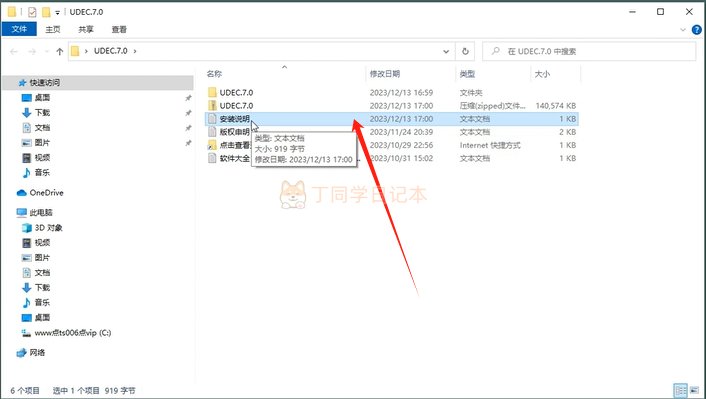Select the 版权申明 text file icon
Viewport: 706px width, 399px height.
(212, 132)
